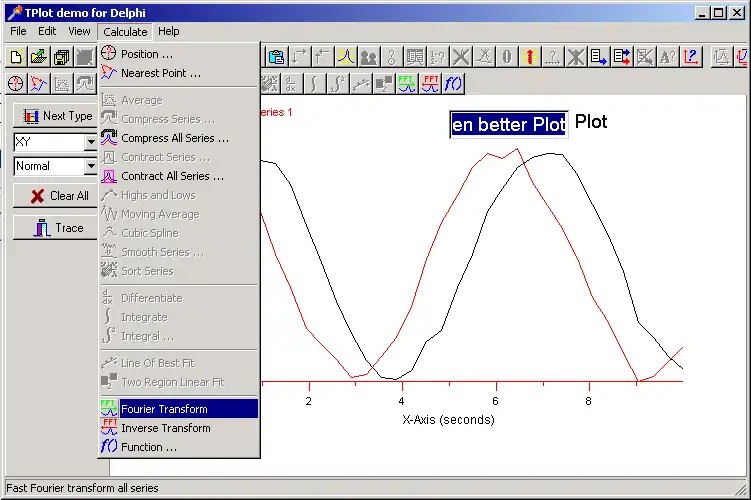Click the status bar Fast Fourier text
751x500 pixels.
point(82,488)
